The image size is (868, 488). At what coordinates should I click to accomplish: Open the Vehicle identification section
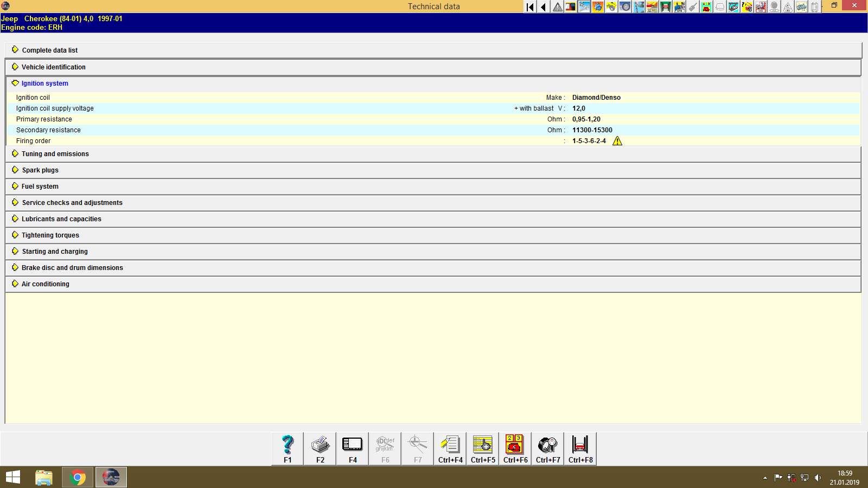[53, 67]
